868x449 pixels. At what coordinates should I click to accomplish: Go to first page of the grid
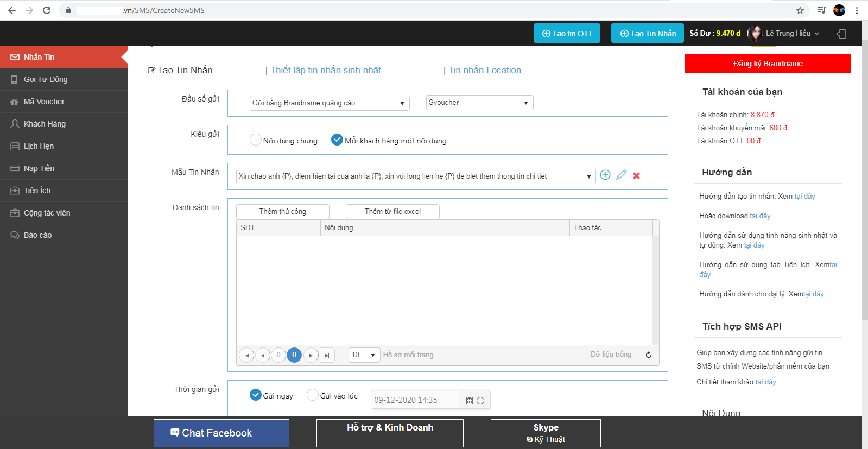[x=246, y=355]
